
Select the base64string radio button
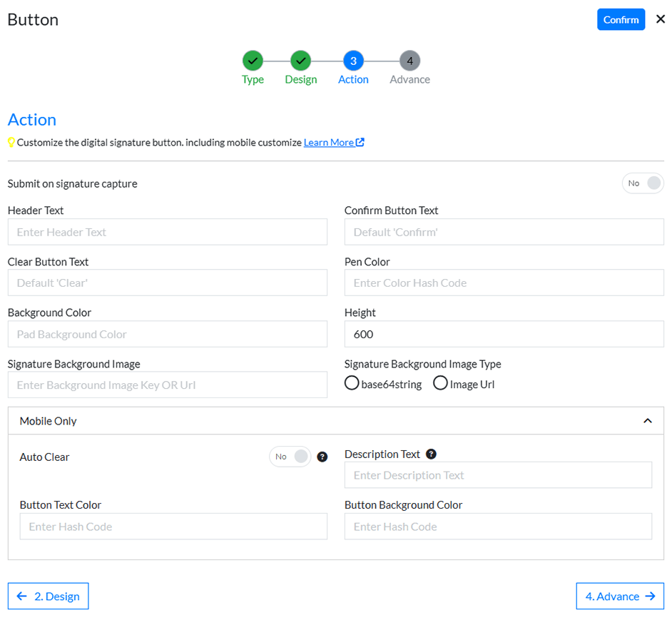pos(352,383)
